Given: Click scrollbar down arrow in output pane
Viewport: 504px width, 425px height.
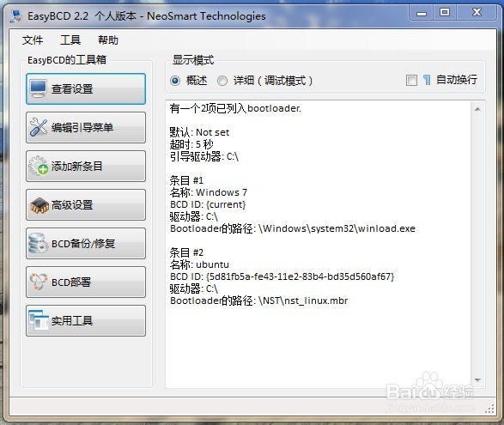Looking at the screenshot, I should pyautogui.click(x=477, y=380).
